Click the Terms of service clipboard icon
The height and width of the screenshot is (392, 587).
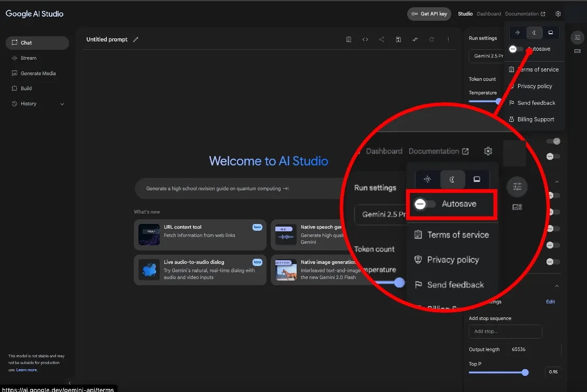coord(511,69)
